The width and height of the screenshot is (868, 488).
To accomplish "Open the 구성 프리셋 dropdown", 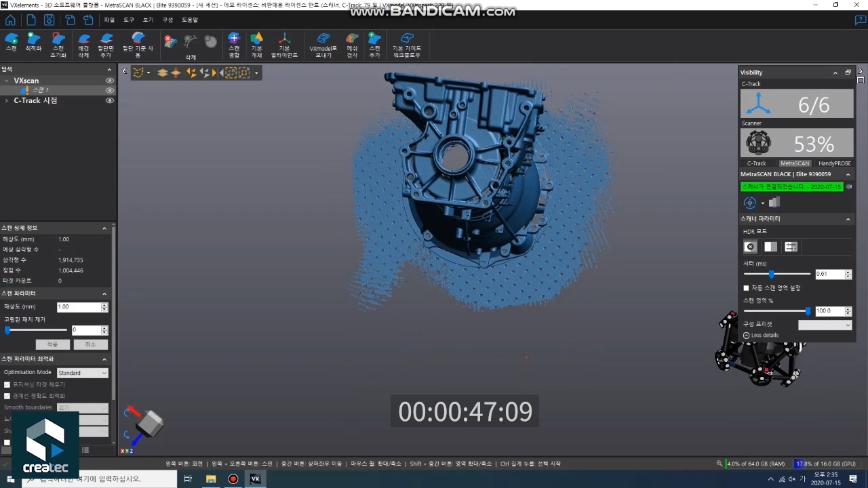I will (x=825, y=325).
